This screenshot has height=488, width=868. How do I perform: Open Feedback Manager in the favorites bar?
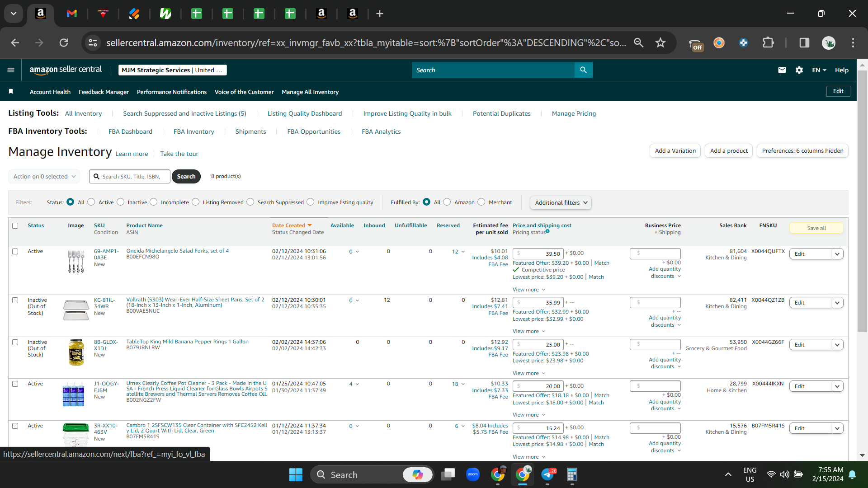click(x=104, y=92)
